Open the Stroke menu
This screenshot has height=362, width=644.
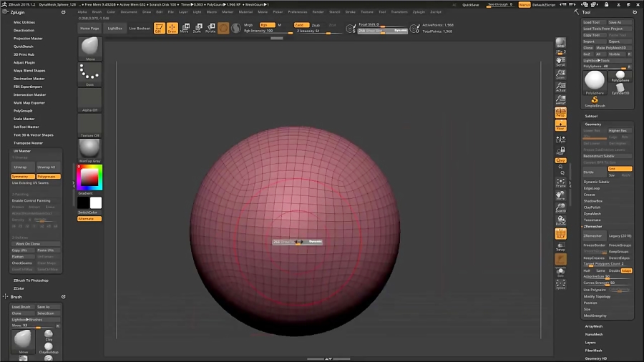(x=351, y=12)
